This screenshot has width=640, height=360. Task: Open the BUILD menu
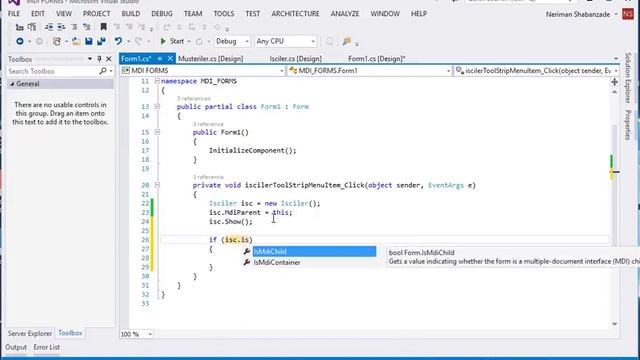(131, 14)
